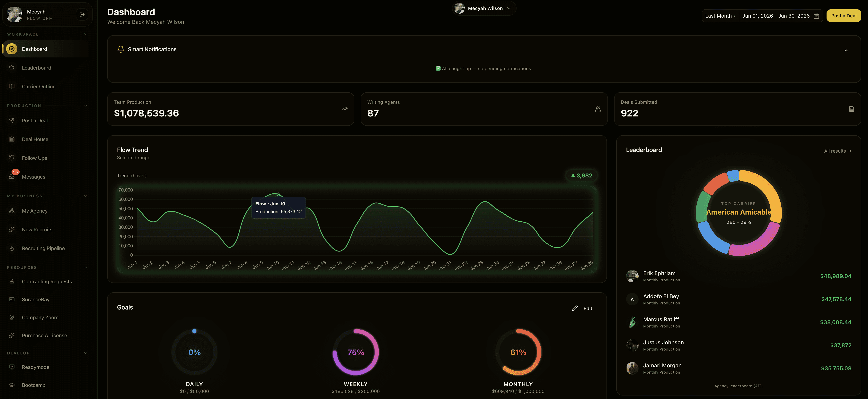Open Follow Ups menu item
868x399 pixels.
pyautogui.click(x=46, y=158)
